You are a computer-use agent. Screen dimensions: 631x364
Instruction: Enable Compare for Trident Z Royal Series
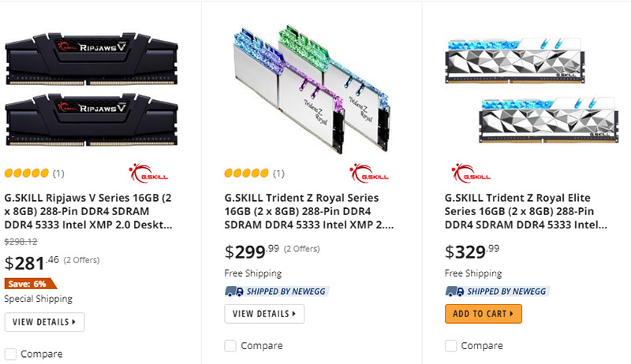click(230, 346)
